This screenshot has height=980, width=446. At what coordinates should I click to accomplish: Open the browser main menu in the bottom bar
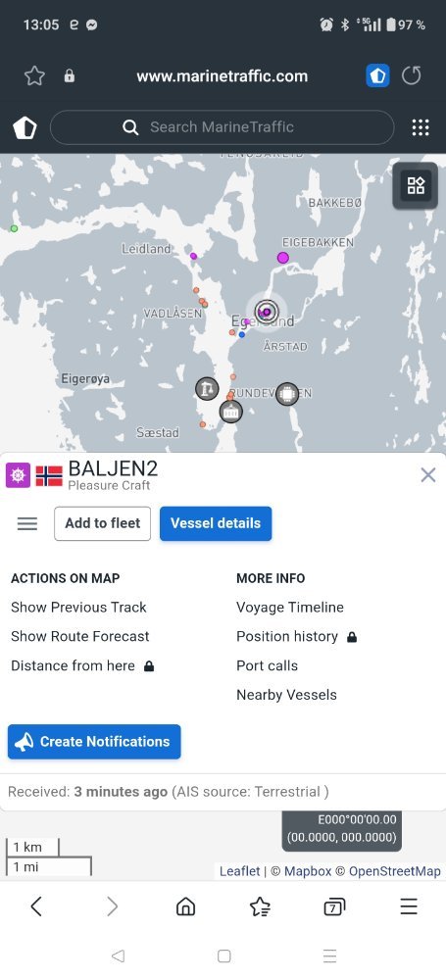pos(409,906)
